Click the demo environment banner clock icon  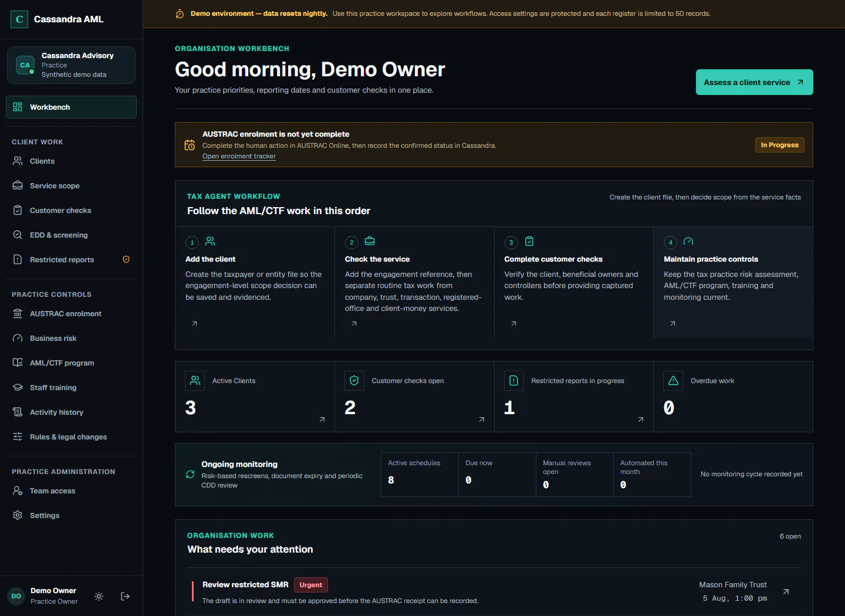click(180, 14)
